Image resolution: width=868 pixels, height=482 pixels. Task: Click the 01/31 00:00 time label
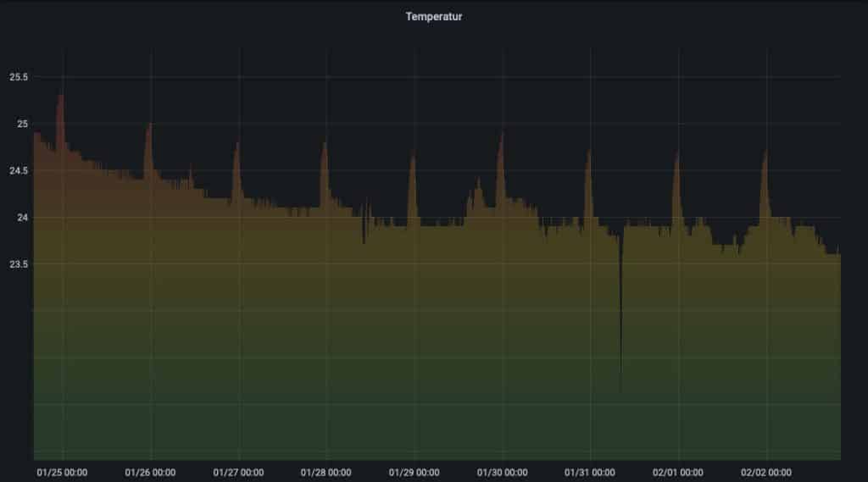(590, 473)
